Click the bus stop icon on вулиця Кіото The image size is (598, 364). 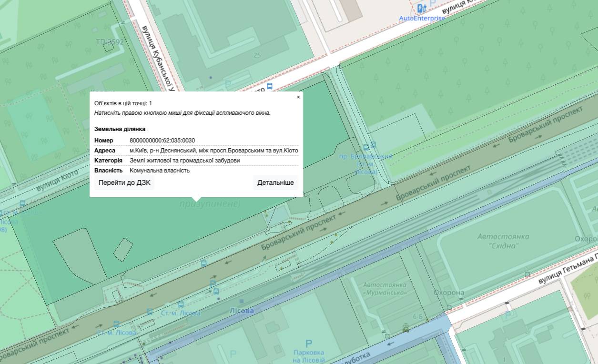[x=270, y=86]
